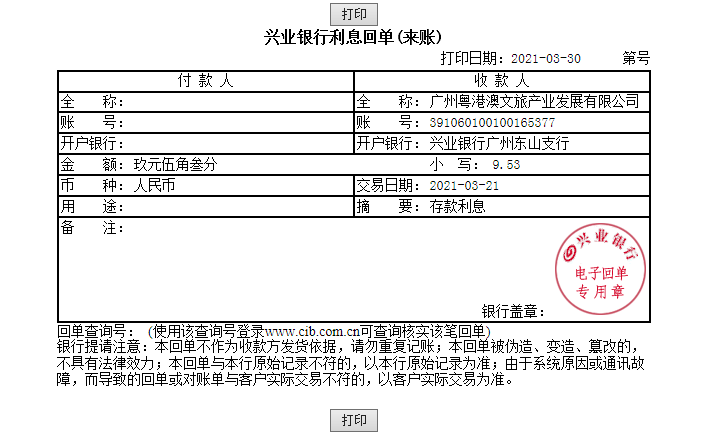Viewport: 712px width, 446px height.
Task: Click the 银行盖章 label
Action: click(513, 312)
